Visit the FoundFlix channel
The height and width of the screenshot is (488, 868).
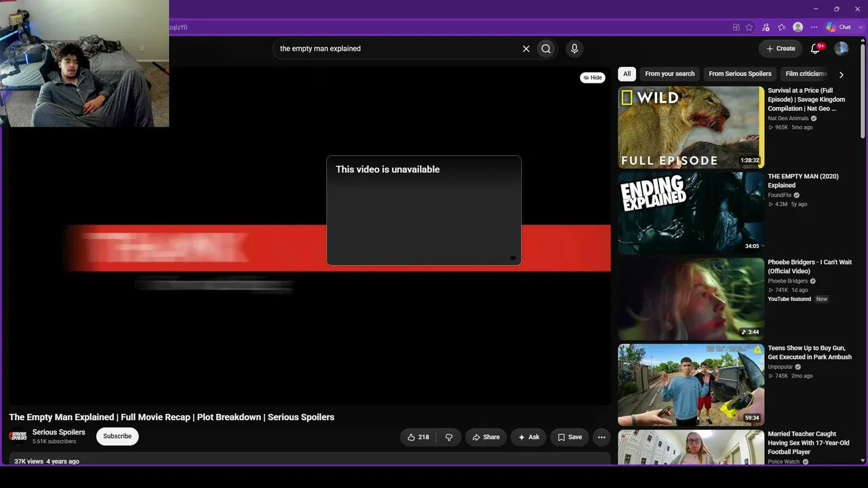(779, 195)
